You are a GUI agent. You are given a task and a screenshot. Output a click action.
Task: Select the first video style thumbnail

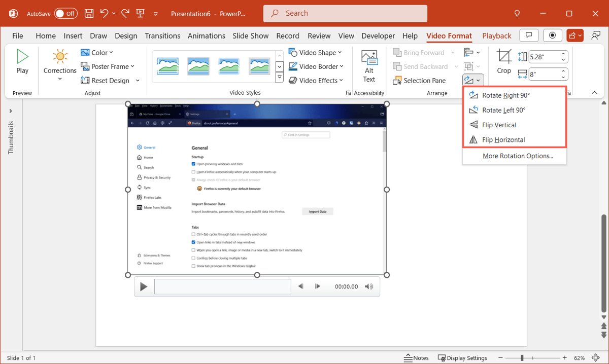click(168, 66)
